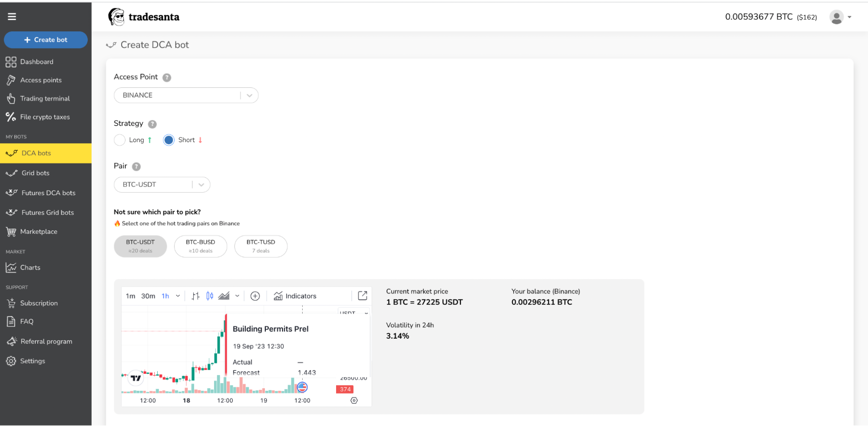Viewport: 868px width, 426px height.
Task: Click the US flag economic event marker
Action: pyautogui.click(x=302, y=387)
